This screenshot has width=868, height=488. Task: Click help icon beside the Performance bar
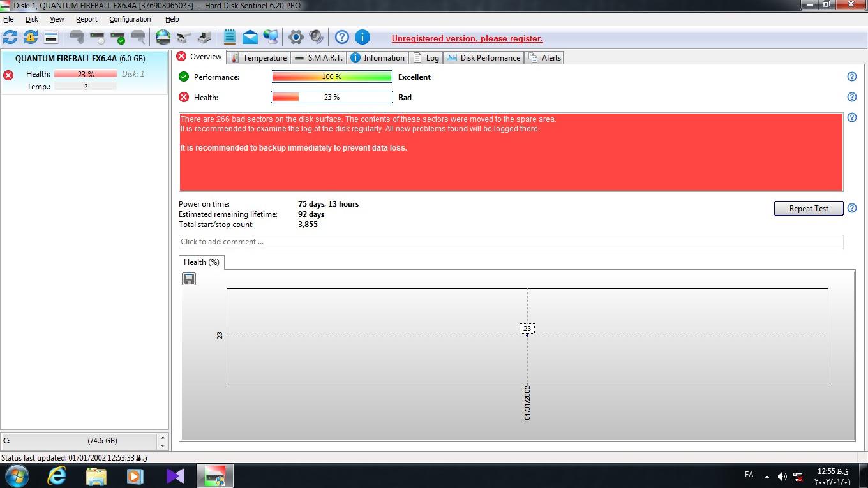[851, 77]
